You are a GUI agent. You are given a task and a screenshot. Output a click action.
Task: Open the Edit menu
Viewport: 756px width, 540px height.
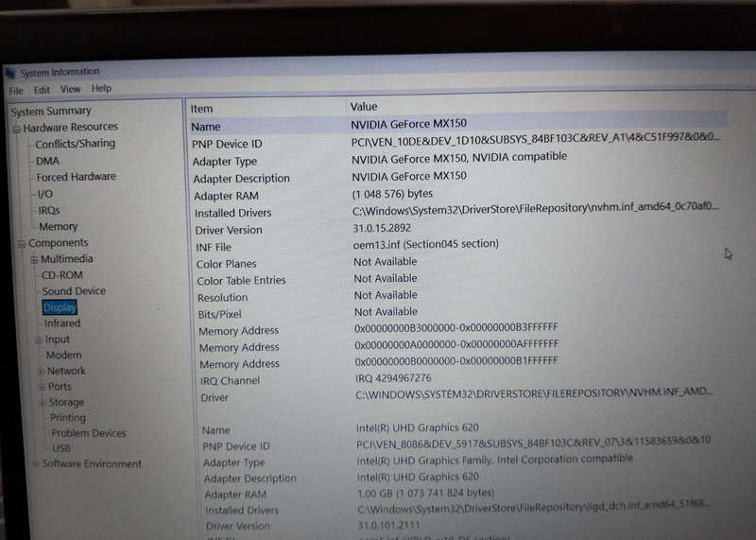pos(42,90)
